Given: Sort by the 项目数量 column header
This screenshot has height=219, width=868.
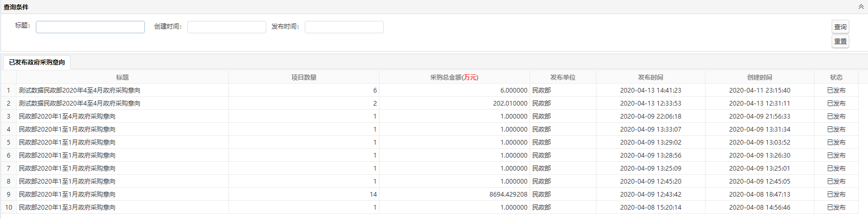Looking at the screenshot, I should click(304, 78).
